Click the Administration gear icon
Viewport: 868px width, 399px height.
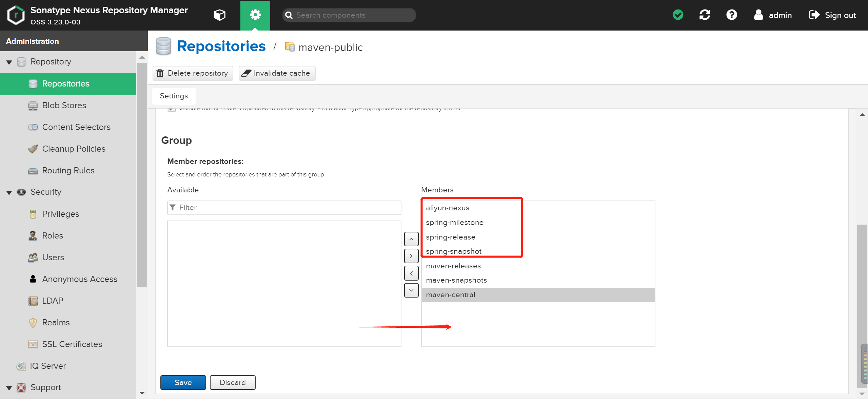click(255, 15)
